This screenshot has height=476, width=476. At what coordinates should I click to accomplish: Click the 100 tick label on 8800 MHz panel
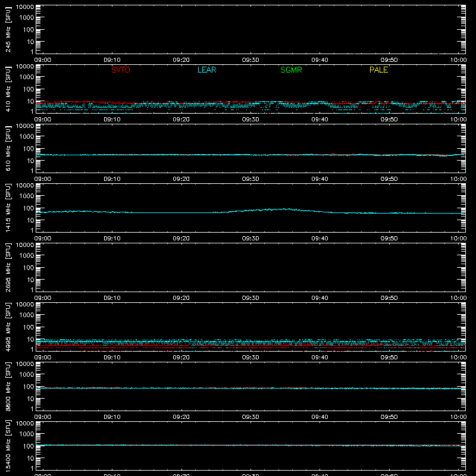click(x=29, y=387)
